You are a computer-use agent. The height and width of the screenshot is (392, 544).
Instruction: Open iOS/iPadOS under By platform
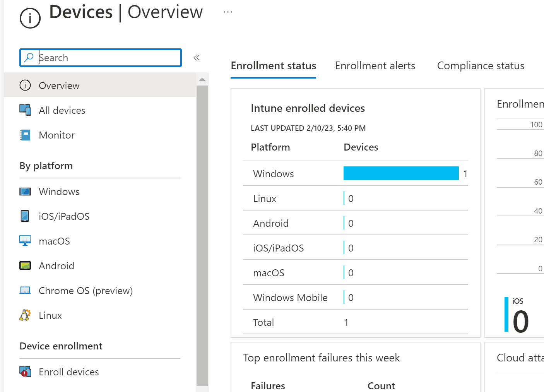pos(100,216)
